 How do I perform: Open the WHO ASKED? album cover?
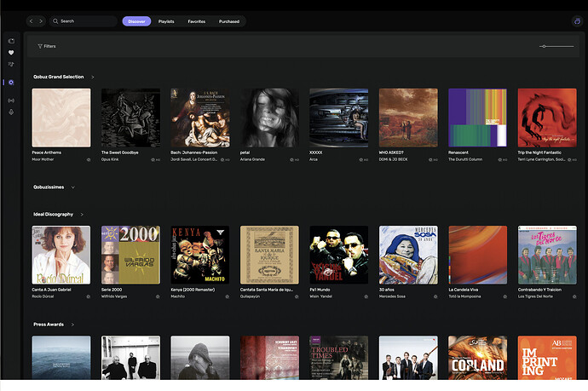408,118
